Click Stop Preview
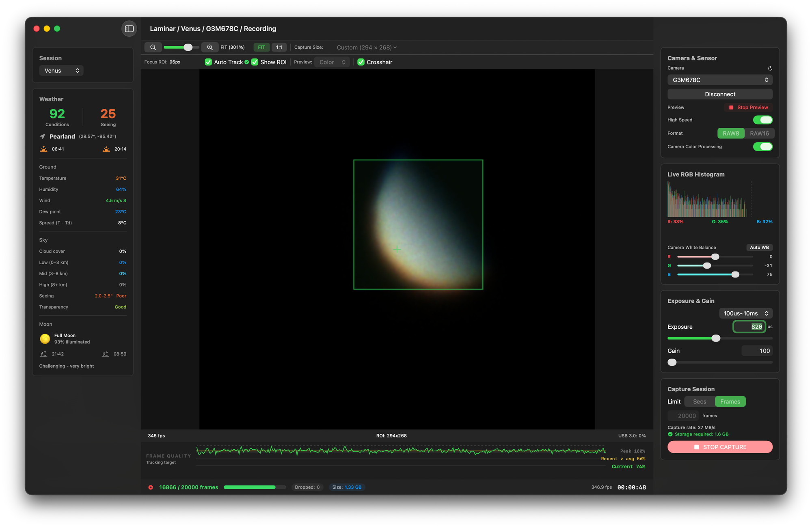Viewport: 812px width, 528px height. click(x=748, y=108)
